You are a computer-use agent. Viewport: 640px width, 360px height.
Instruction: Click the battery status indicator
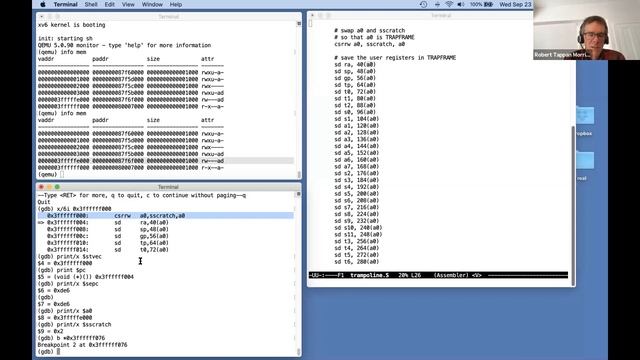(x=481, y=4)
